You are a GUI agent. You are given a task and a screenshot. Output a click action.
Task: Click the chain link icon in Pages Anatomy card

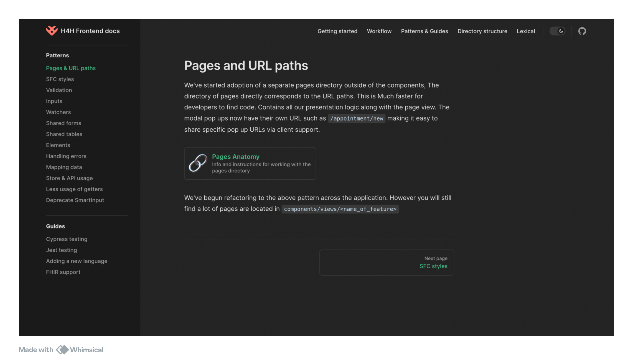pyautogui.click(x=198, y=163)
